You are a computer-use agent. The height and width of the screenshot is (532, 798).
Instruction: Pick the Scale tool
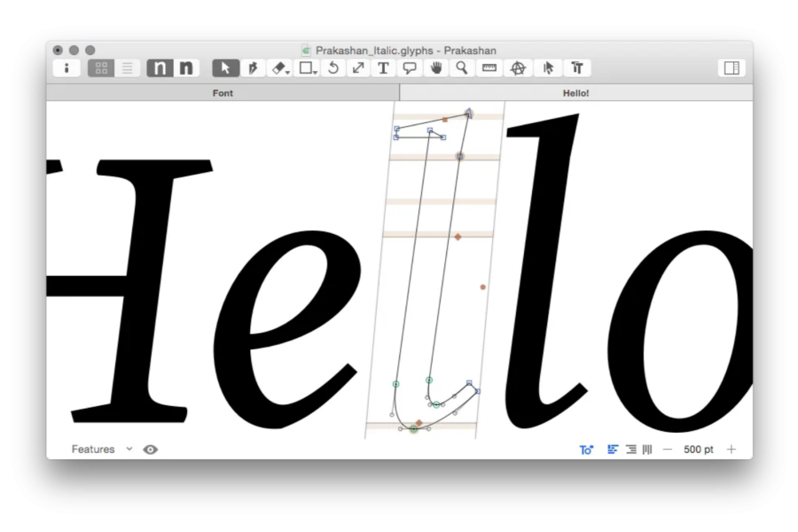click(358, 68)
